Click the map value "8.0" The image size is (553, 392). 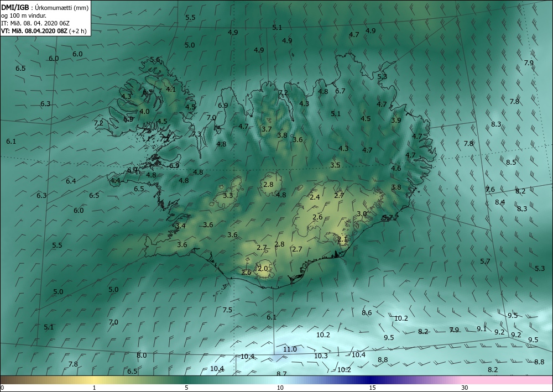142,356
